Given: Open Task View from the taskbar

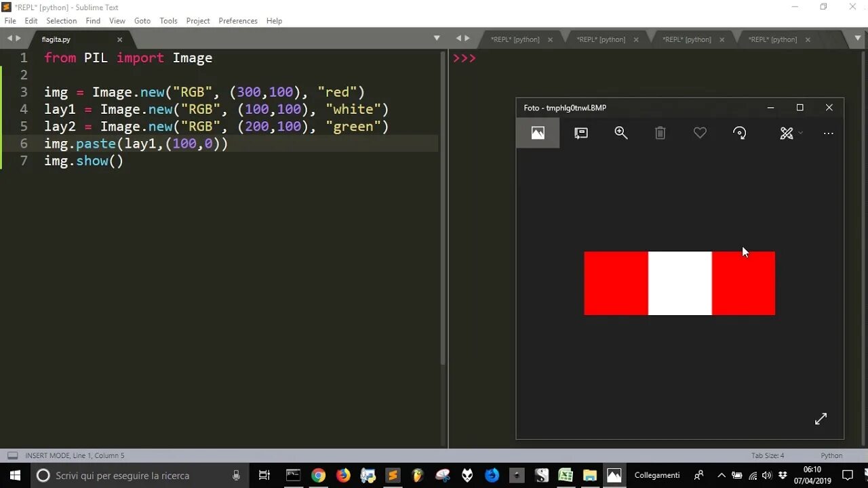Looking at the screenshot, I should point(264,475).
